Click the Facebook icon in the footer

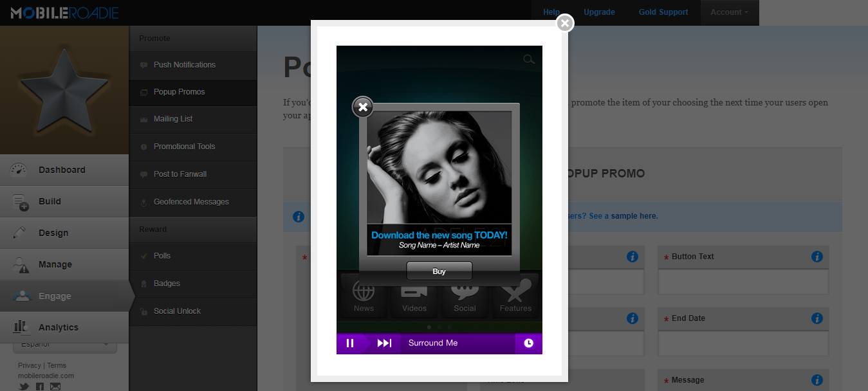(40, 386)
